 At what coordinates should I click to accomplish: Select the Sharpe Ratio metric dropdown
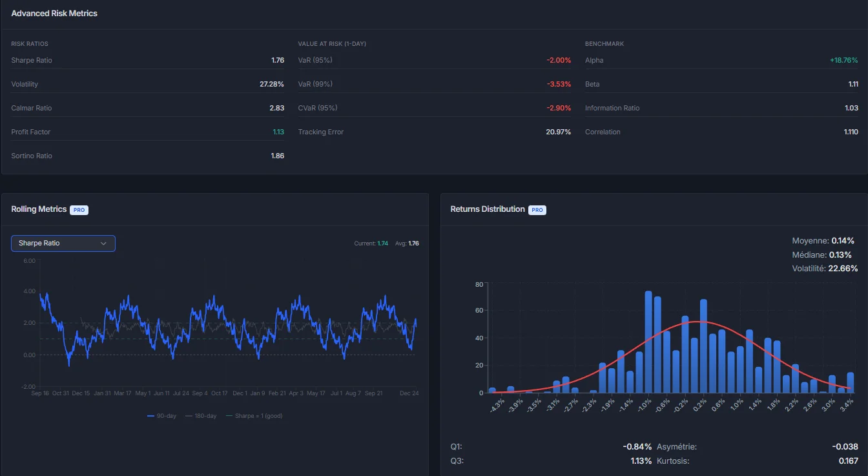click(x=63, y=243)
